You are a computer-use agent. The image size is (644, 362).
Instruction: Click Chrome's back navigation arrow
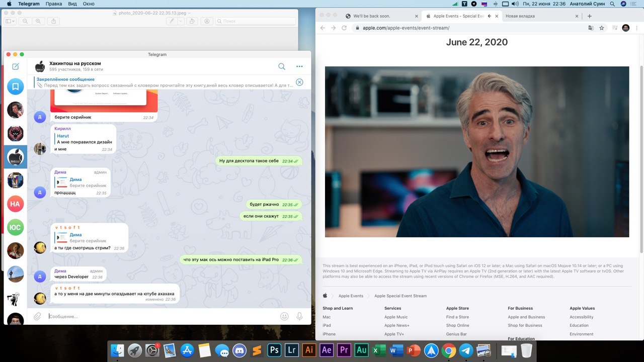tap(323, 28)
